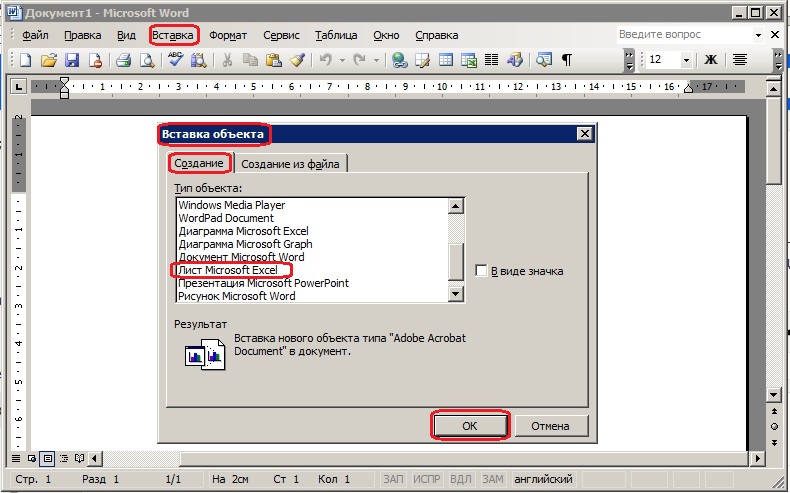This screenshot has height=493, width=790.
Task: Switch to Web Layout view icon
Action: pyautogui.click(x=32, y=458)
